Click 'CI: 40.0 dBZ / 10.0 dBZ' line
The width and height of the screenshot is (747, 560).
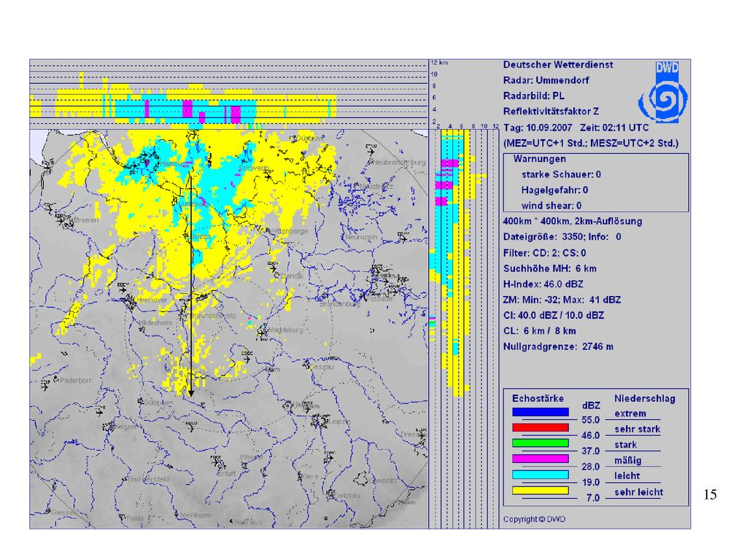[x=554, y=315]
